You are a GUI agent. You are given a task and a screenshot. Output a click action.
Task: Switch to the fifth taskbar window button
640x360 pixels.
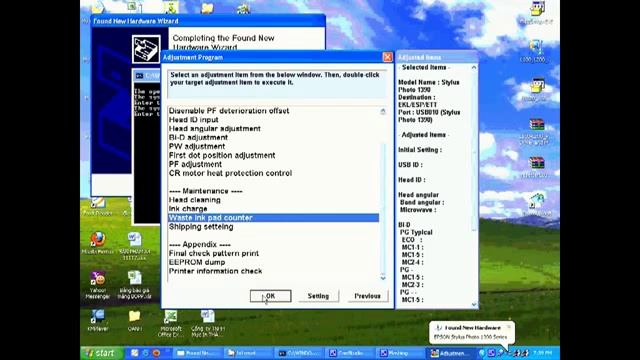point(400,353)
